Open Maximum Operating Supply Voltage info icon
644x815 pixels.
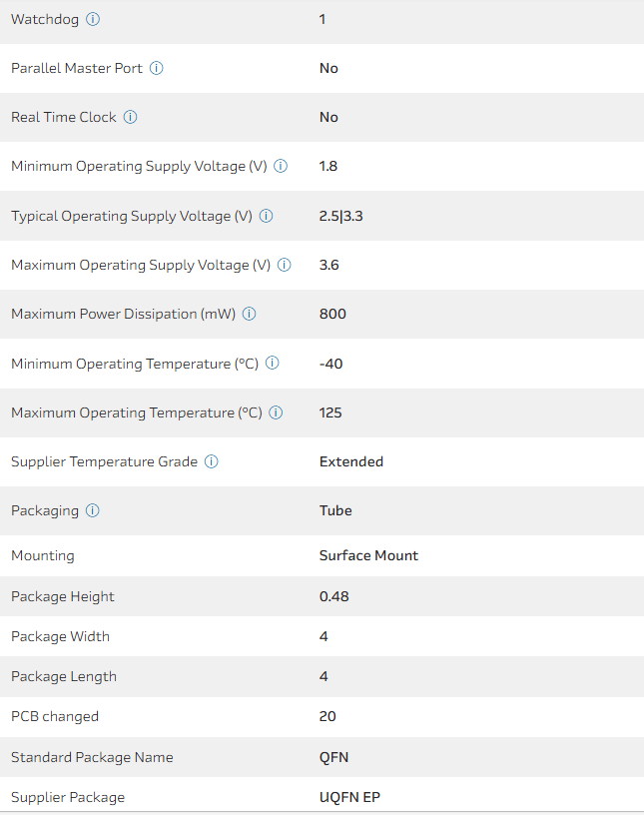tap(285, 265)
